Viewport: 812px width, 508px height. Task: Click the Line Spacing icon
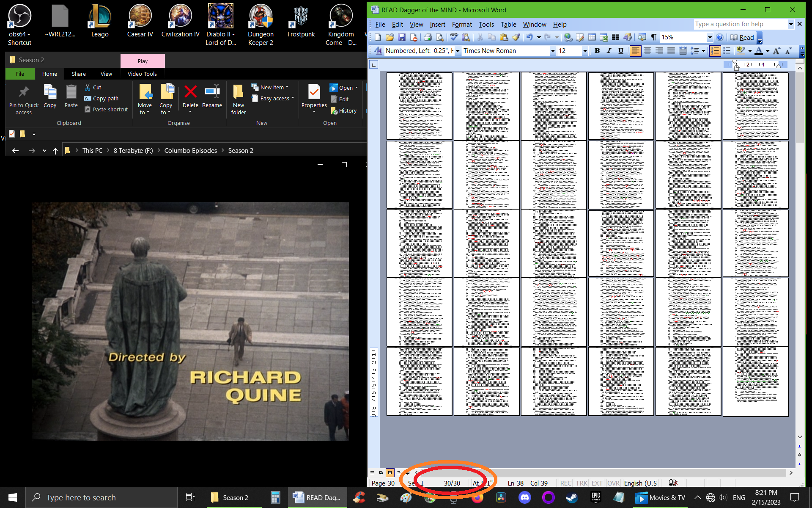[694, 51]
